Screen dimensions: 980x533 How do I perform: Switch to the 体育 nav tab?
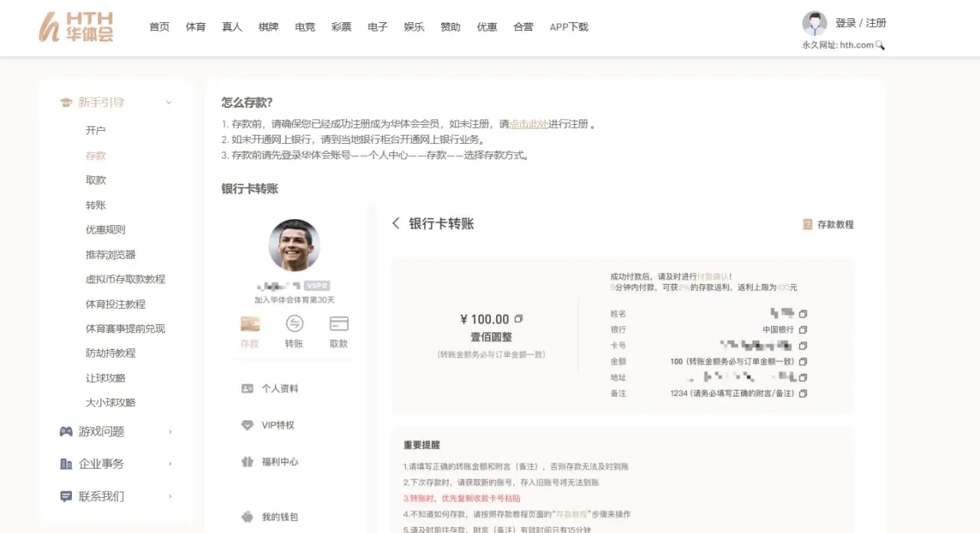pyautogui.click(x=195, y=27)
